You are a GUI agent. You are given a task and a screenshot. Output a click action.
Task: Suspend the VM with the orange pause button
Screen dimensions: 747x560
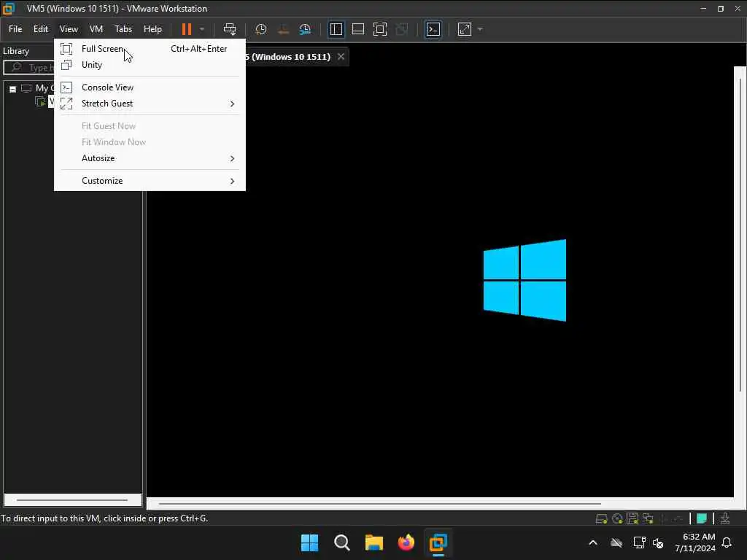[x=186, y=29]
